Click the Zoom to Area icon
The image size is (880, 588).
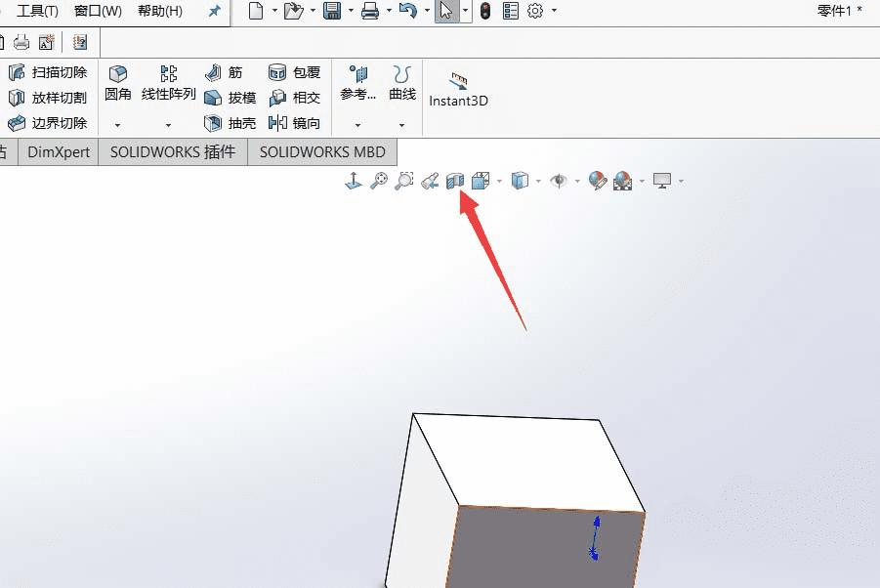tap(404, 181)
